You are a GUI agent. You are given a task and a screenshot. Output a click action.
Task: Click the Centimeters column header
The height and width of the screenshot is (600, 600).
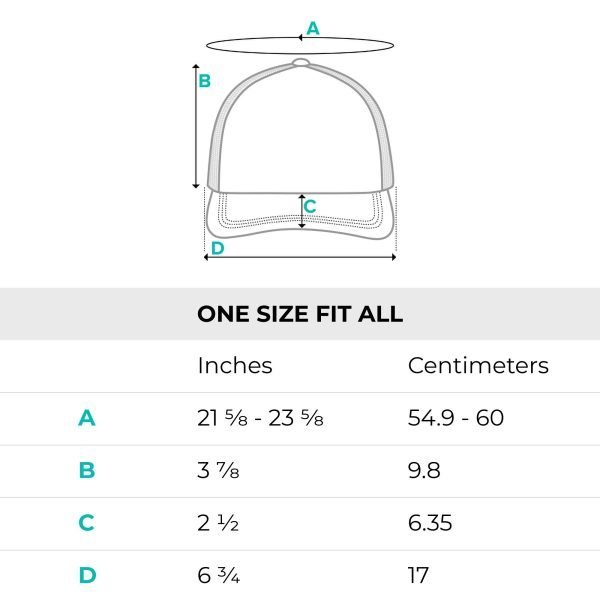click(x=478, y=365)
